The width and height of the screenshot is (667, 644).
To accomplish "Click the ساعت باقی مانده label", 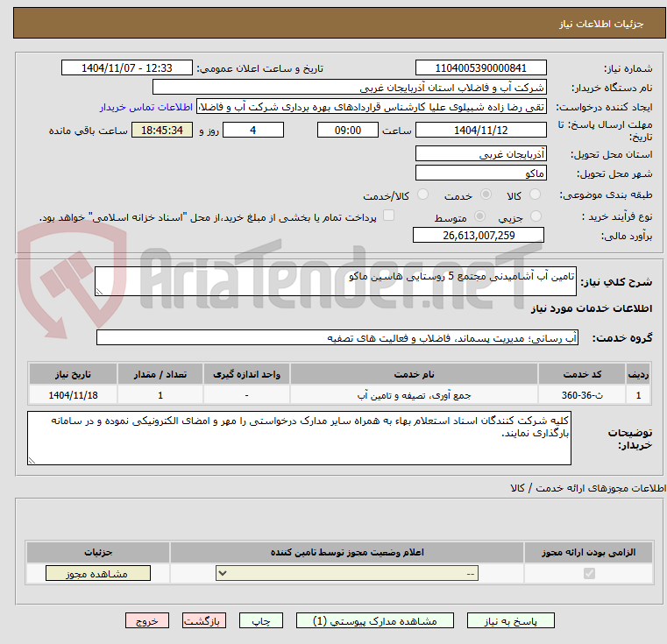I will [x=88, y=131].
